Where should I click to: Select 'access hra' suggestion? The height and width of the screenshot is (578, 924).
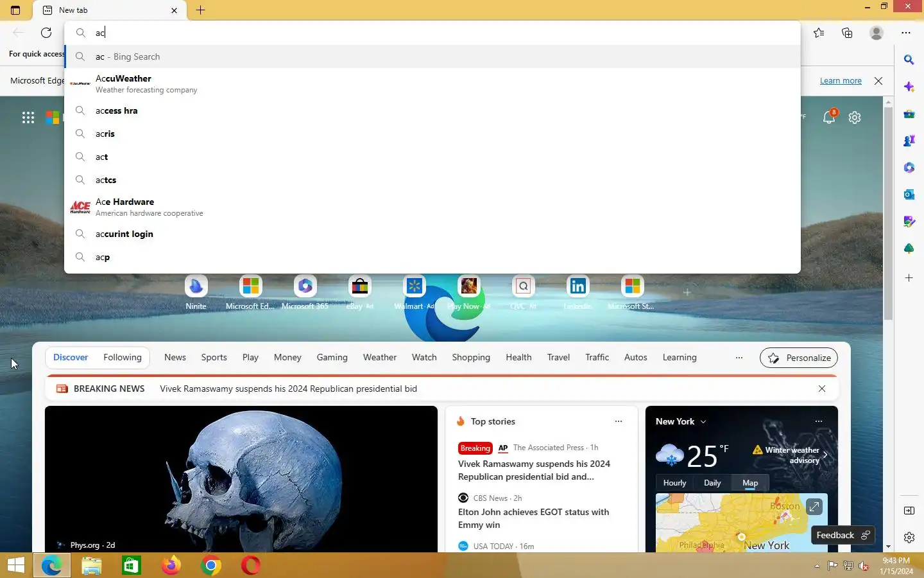point(432,110)
